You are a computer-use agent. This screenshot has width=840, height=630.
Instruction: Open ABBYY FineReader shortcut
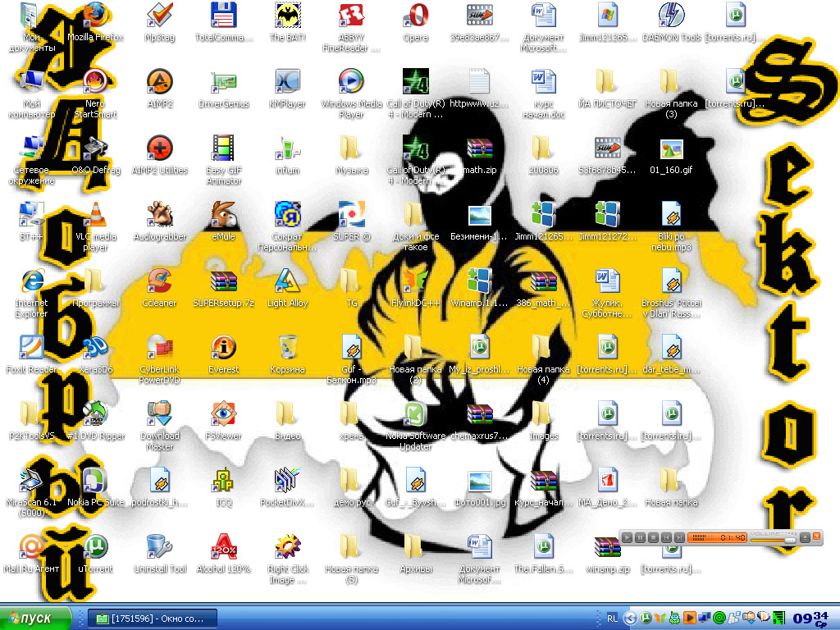click(351, 28)
